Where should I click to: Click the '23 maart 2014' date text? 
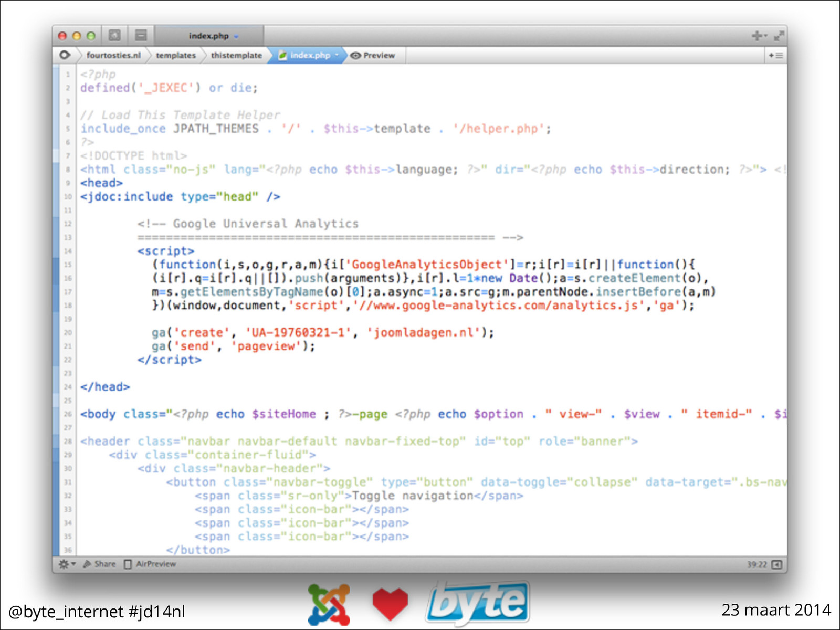tap(776, 610)
